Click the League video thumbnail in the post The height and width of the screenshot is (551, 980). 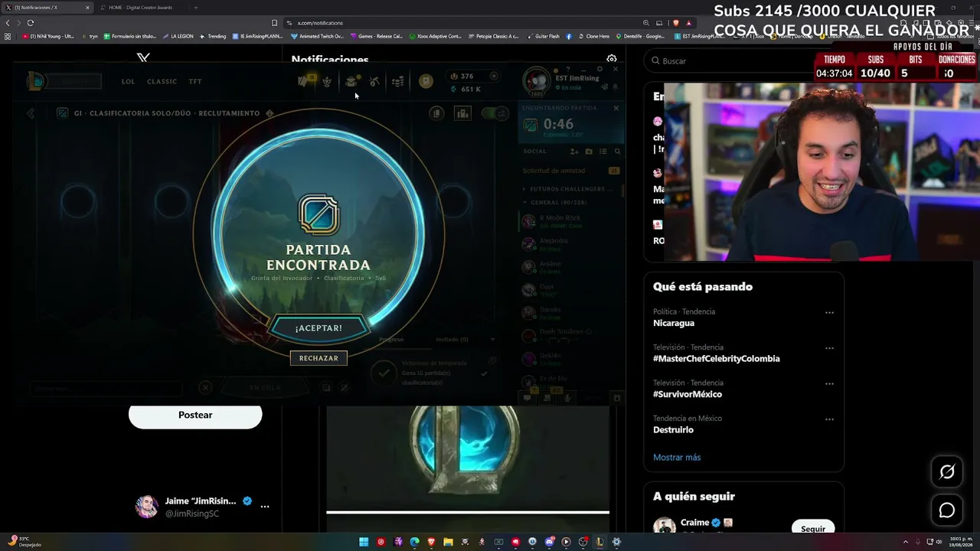pyautogui.click(x=468, y=458)
